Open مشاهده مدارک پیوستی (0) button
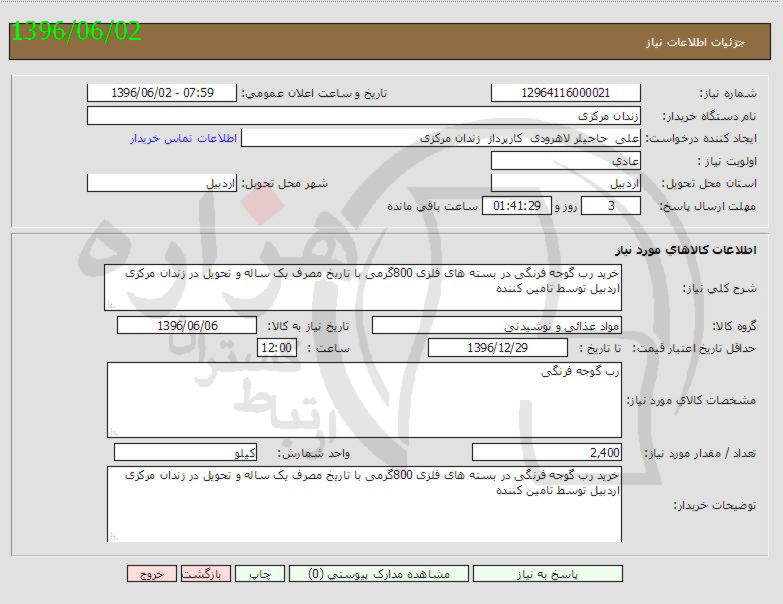 click(x=379, y=574)
